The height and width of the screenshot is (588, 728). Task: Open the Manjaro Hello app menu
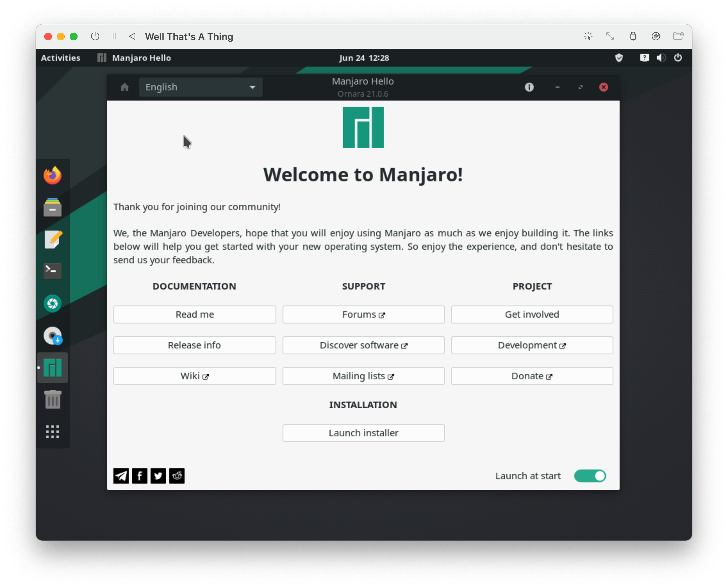click(x=134, y=58)
